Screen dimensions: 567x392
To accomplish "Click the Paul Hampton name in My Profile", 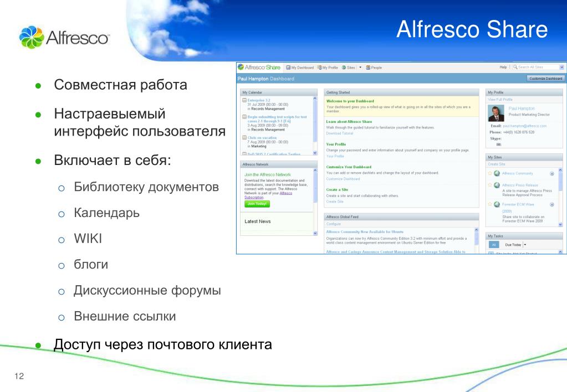I will pos(521,109).
